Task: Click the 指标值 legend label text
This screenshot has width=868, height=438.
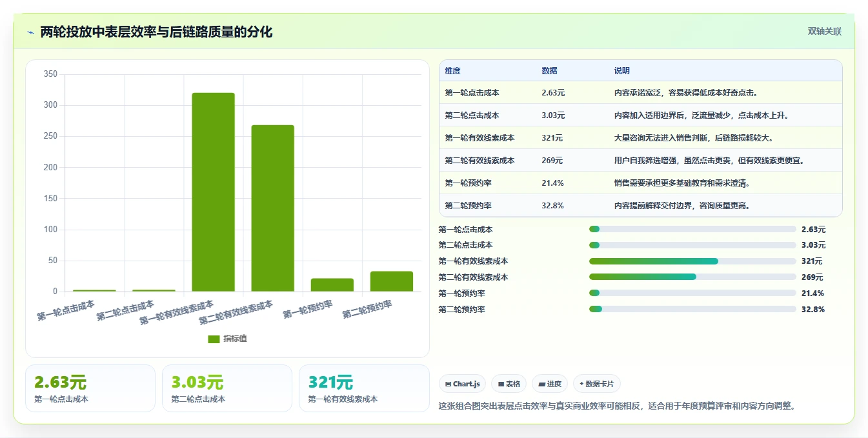Action: click(x=235, y=339)
